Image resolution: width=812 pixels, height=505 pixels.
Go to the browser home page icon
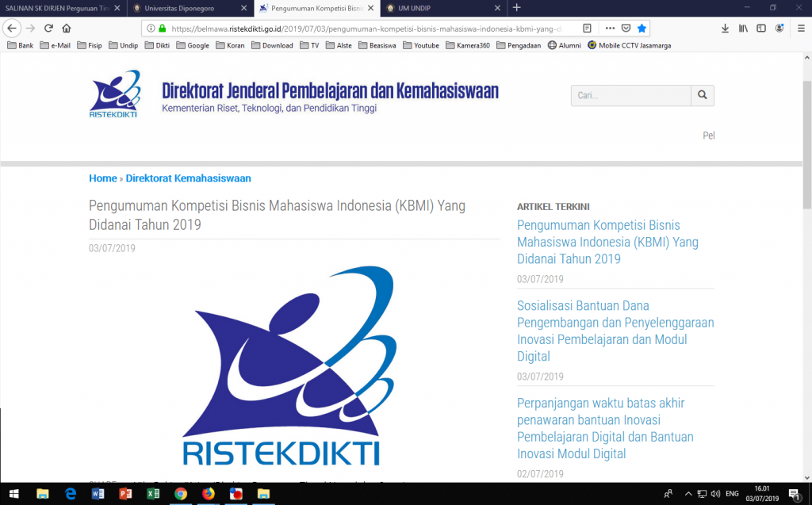point(67,29)
